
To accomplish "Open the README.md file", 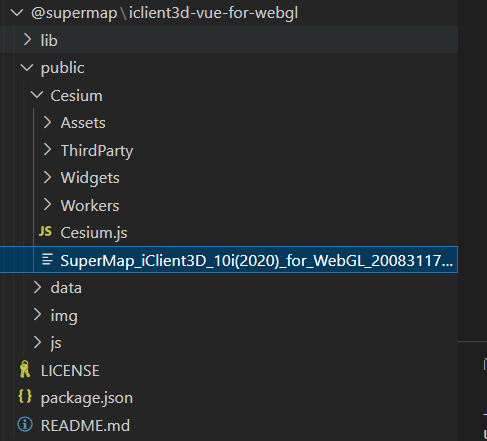I will pyautogui.click(x=85, y=425).
